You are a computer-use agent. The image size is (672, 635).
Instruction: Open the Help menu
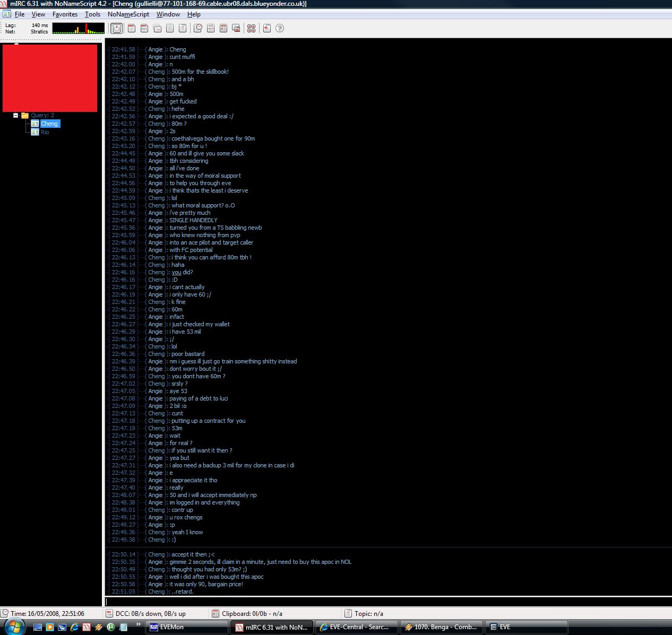coord(194,14)
